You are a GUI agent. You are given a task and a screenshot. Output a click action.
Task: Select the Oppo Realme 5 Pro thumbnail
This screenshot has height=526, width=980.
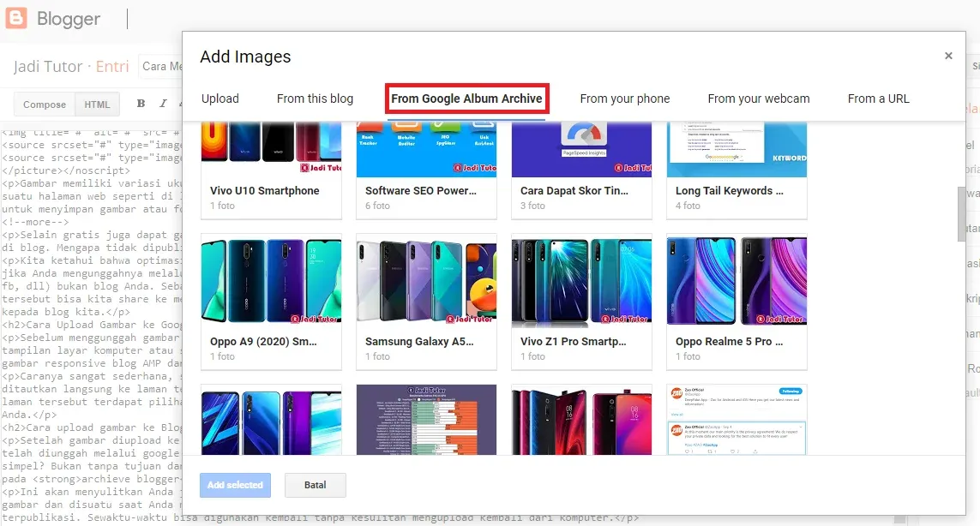tap(737, 280)
